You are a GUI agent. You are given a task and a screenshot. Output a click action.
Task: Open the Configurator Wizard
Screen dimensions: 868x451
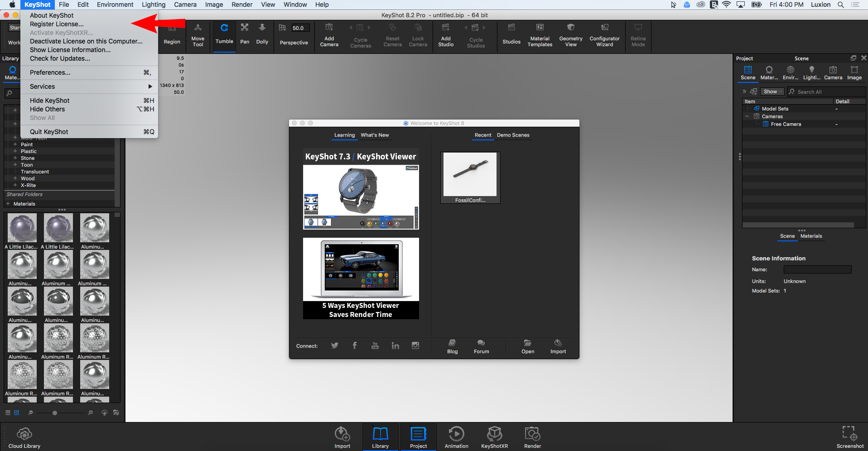click(x=604, y=34)
